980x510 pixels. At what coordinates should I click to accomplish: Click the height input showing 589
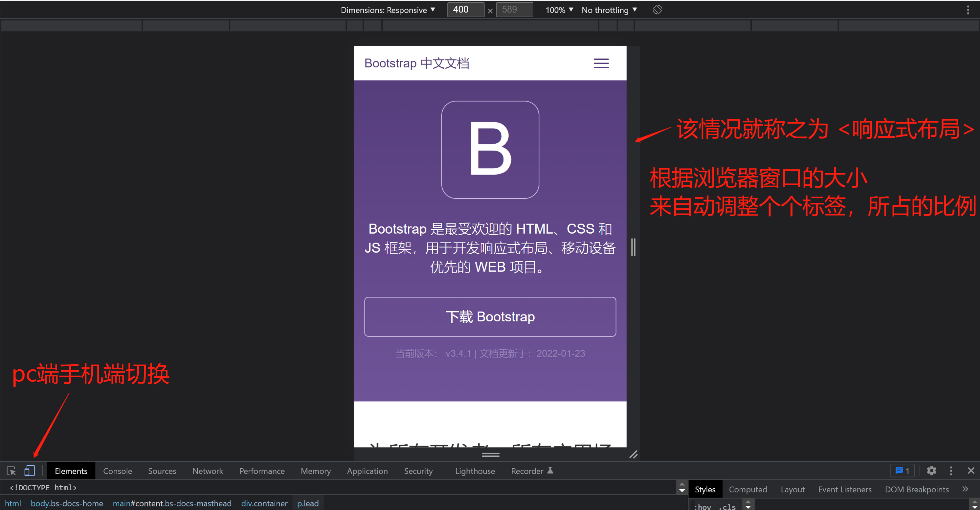click(514, 9)
